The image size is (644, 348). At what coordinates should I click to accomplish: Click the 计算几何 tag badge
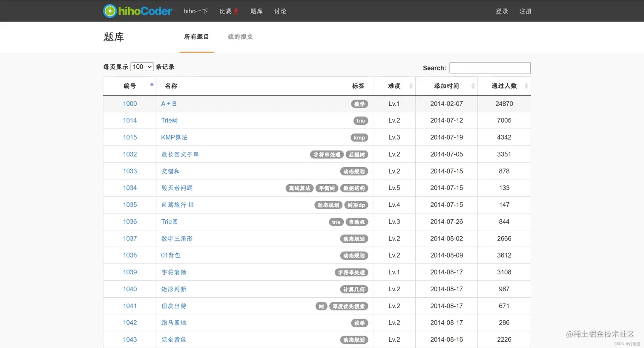pyautogui.click(x=354, y=289)
